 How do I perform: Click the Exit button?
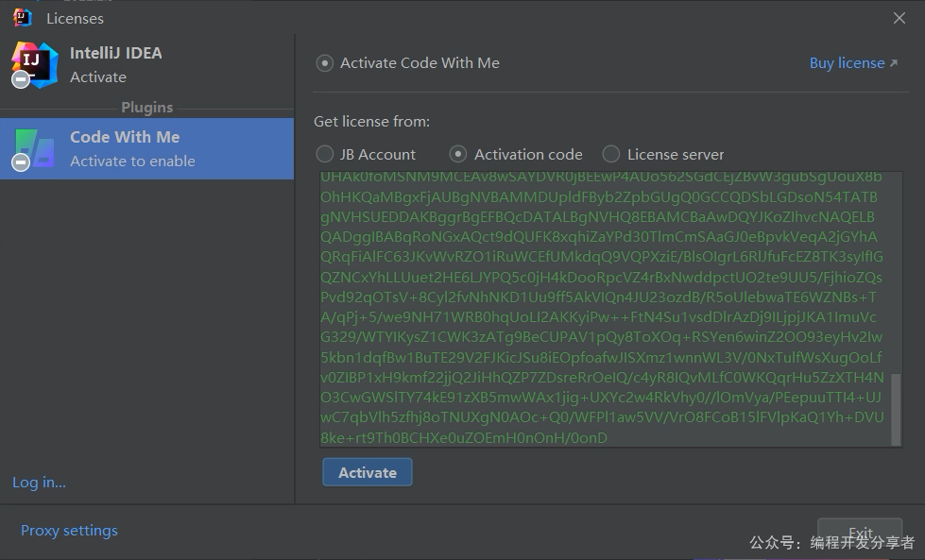point(860,532)
